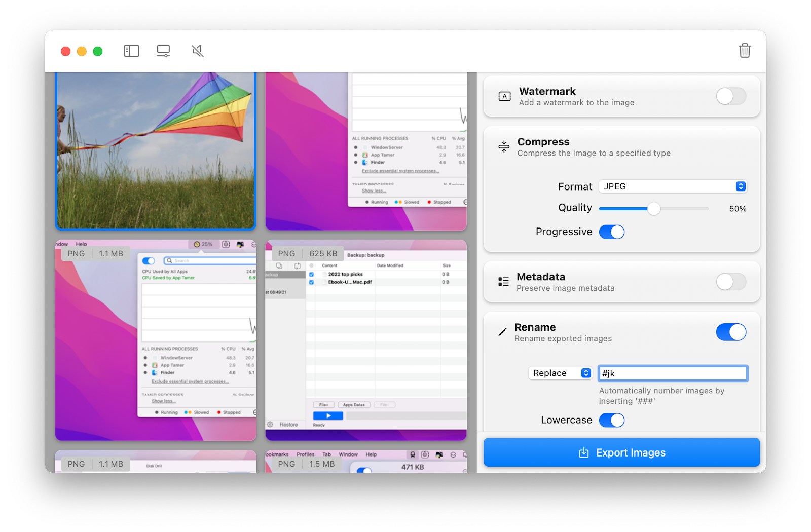This screenshot has width=811, height=532.
Task: Select the 625 KB Backup window thumbnail
Action: pyautogui.click(x=366, y=340)
